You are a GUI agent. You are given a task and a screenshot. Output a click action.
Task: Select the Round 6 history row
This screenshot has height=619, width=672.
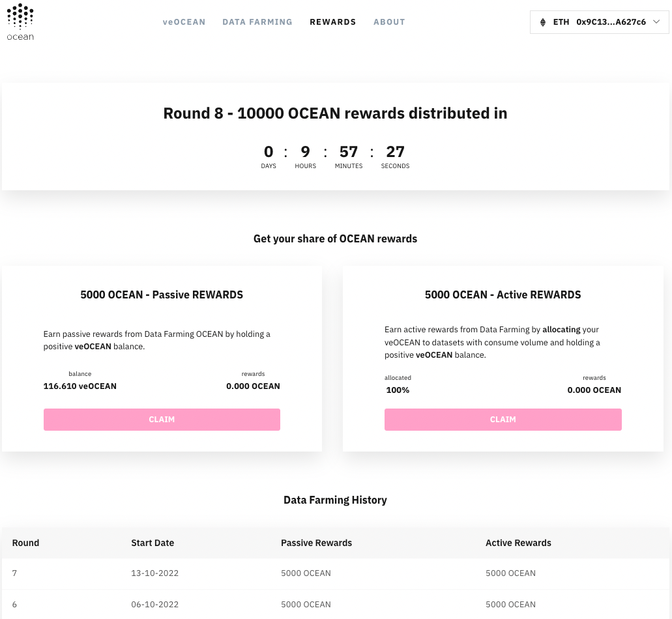click(336, 605)
